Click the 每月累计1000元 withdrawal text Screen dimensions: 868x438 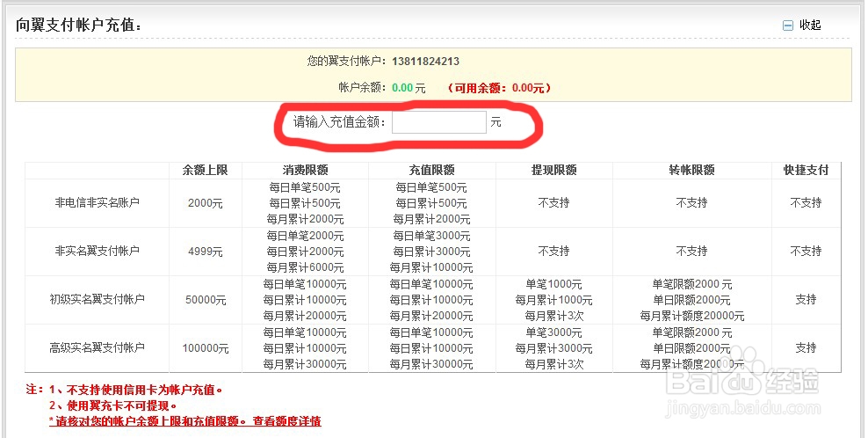click(x=554, y=300)
